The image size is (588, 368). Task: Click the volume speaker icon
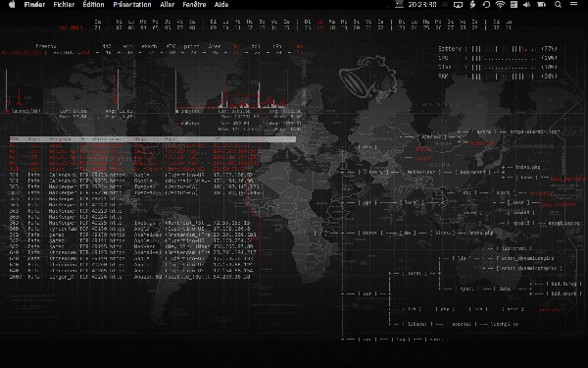coord(526,5)
